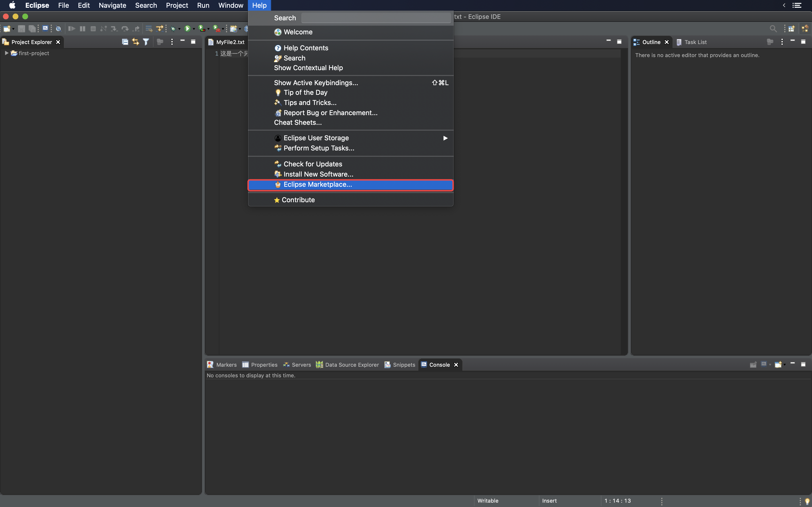Open a terminal from the toolbar icon
Image resolution: width=812 pixels, height=507 pixels.
coord(45,29)
